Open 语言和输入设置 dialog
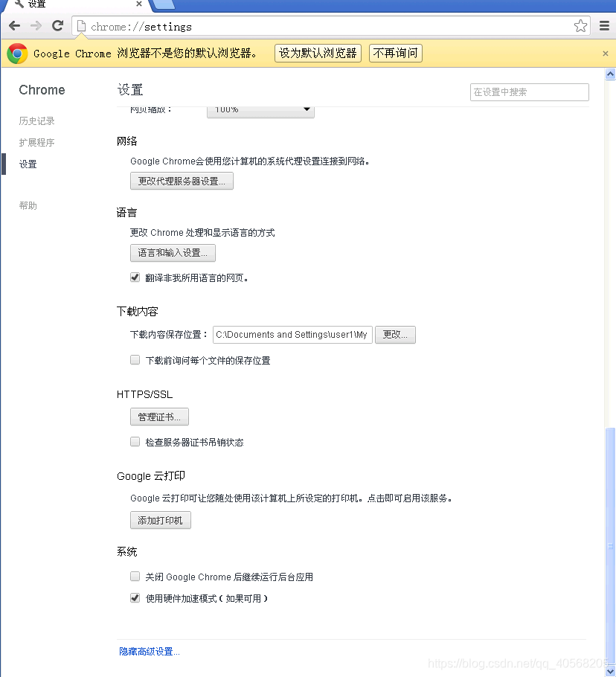 (173, 253)
